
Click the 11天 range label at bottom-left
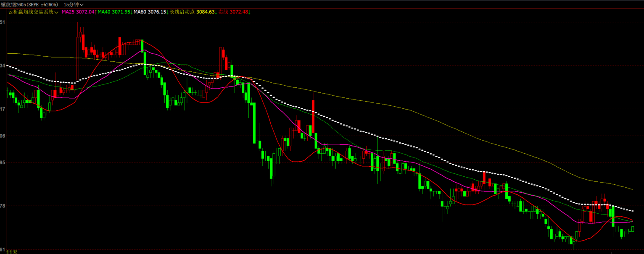pos(12,251)
